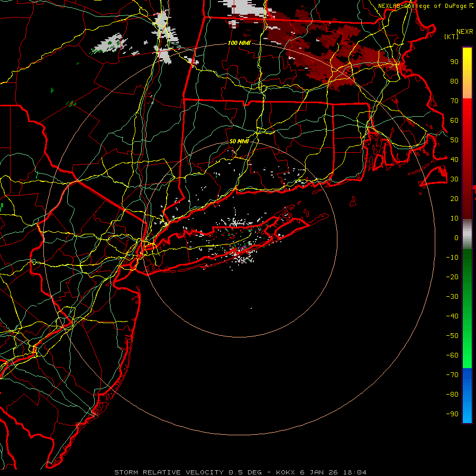
Task: Click the -10 value on velocity scale
Action: pyautogui.click(x=452, y=258)
